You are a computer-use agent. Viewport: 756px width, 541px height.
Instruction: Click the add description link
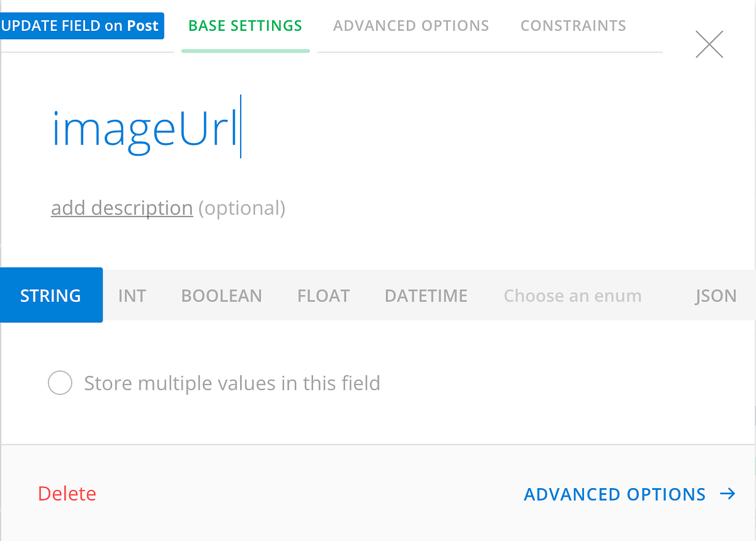(x=122, y=208)
